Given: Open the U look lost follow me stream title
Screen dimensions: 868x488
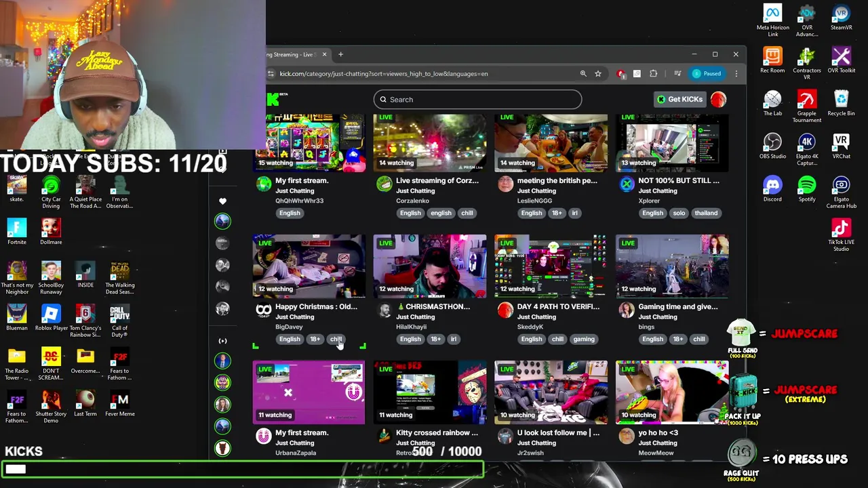Looking at the screenshot, I should pyautogui.click(x=558, y=432).
